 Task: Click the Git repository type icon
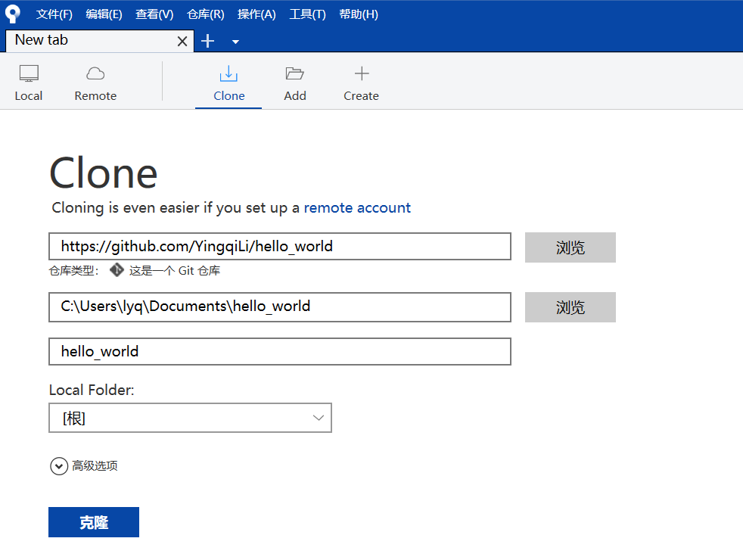pos(117,270)
